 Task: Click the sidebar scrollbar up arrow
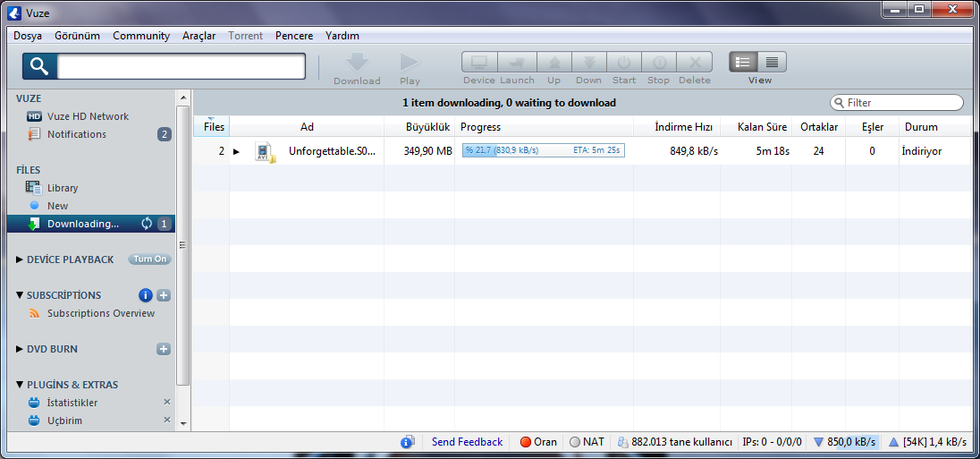pyautogui.click(x=182, y=98)
